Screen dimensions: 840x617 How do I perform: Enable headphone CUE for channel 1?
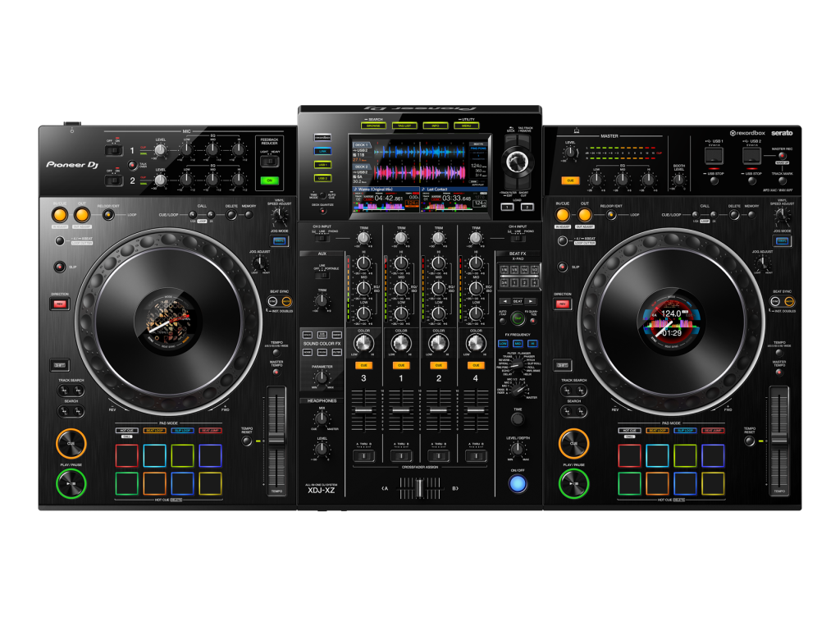401,365
